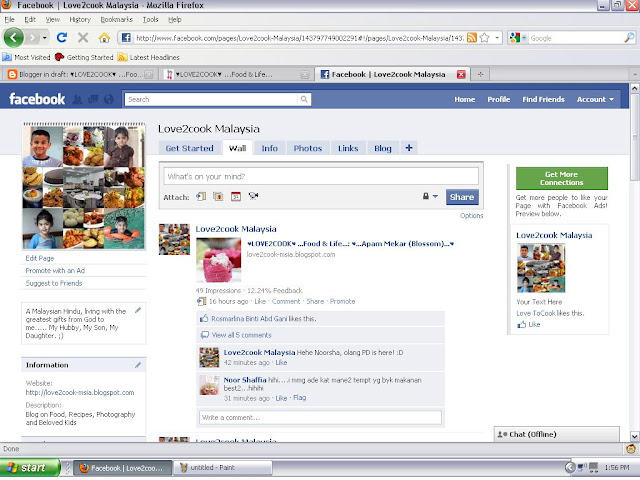Screen dimensions: 640x480
Task: Open the messages icon in Facebook header
Action: click(93, 99)
